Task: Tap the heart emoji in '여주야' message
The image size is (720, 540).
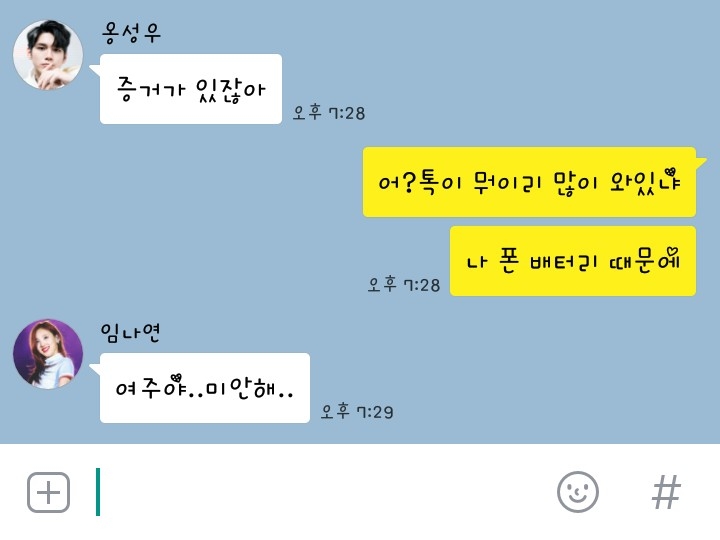Action: click(x=176, y=378)
